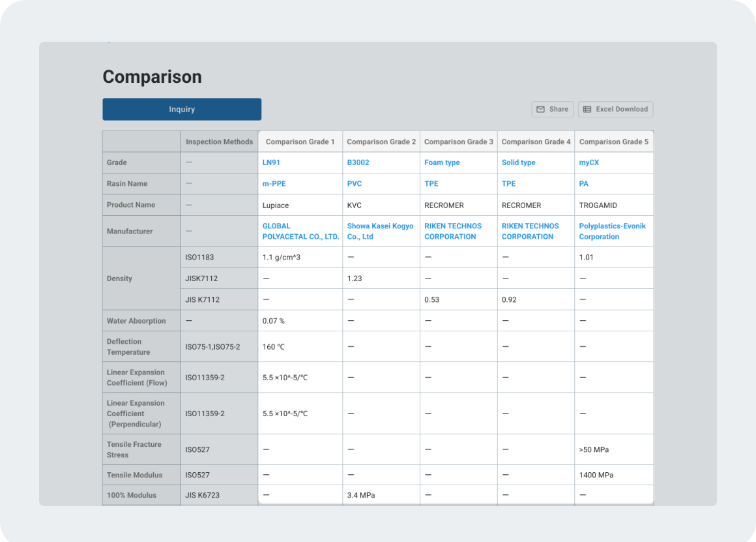Open RIKEN TECHNOS CORPORATION link under Grade 3
The width and height of the screenshot is (756, 542).
453,232
